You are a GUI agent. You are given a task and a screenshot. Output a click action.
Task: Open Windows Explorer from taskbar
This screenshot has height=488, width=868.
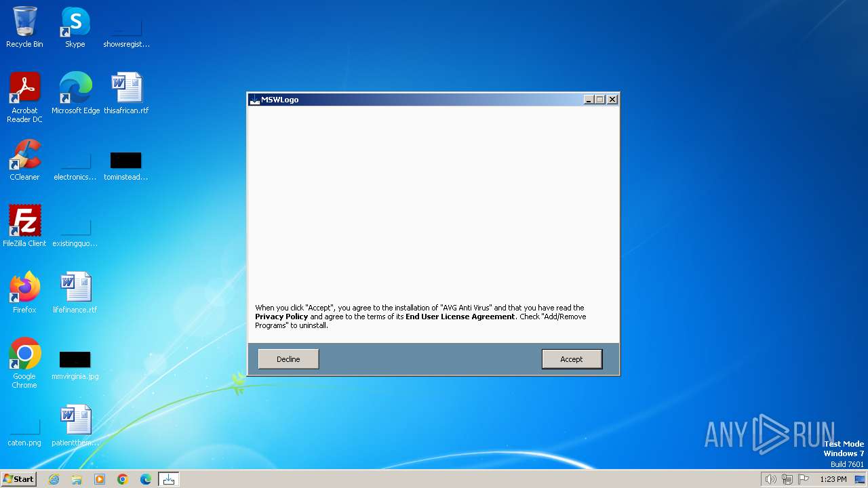[x=77, y=479]
